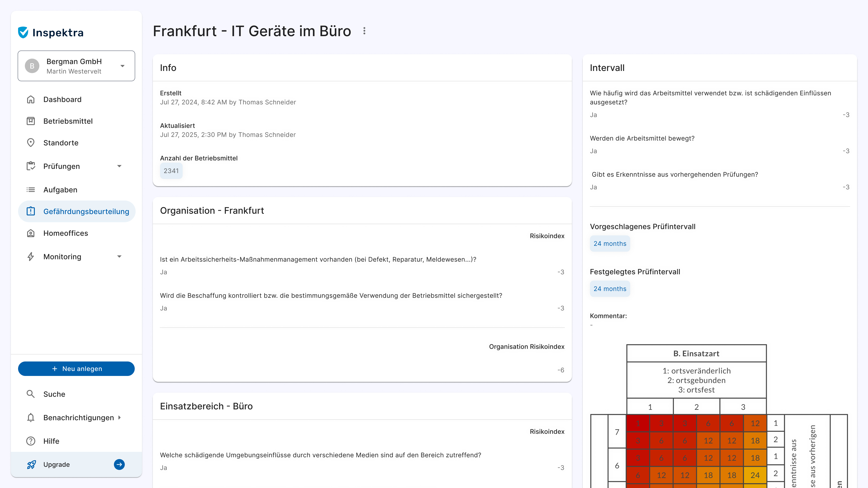Viewport: 868px width, 488px height.
Task: Click the Dashboard home icon
Action: 31,99
